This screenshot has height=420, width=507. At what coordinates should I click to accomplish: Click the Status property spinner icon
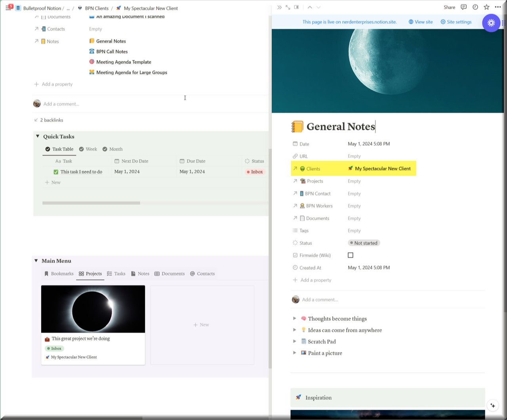(x=295, y=243)
